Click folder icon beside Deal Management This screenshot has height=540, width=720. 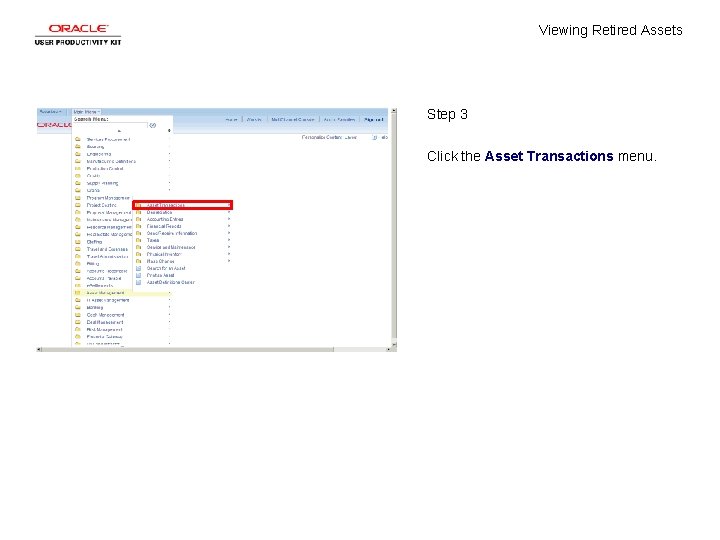point(78,322)
